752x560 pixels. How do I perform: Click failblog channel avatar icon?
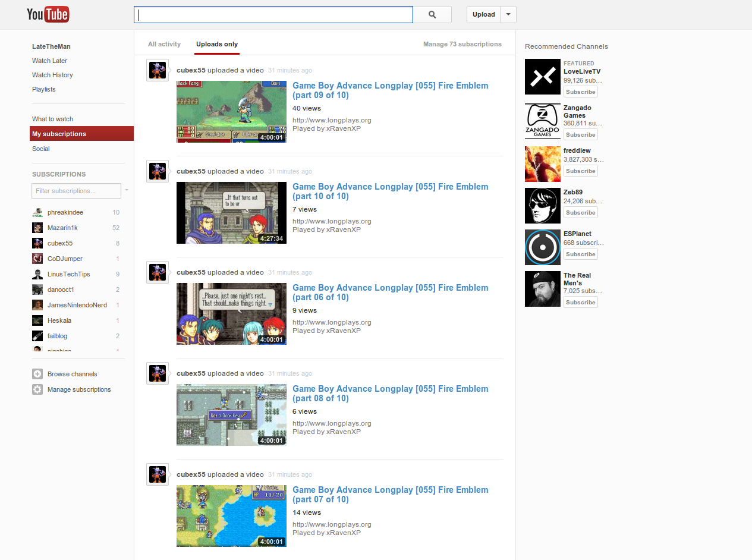click(x=37, y=336)
